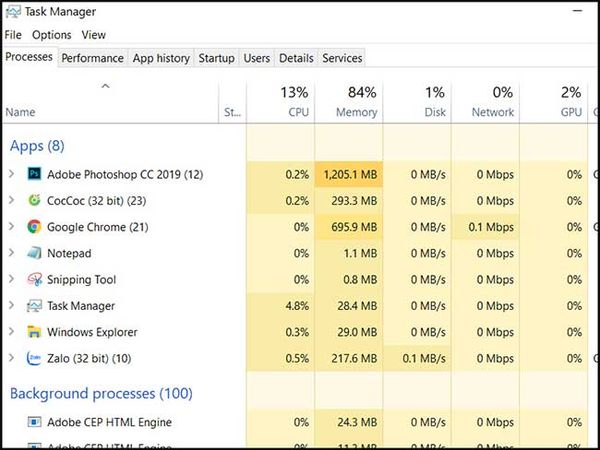Collapse the column header sort arrow above Name
Screen dimensions: 600x450
pyautogui.click(x=105, y=87)
